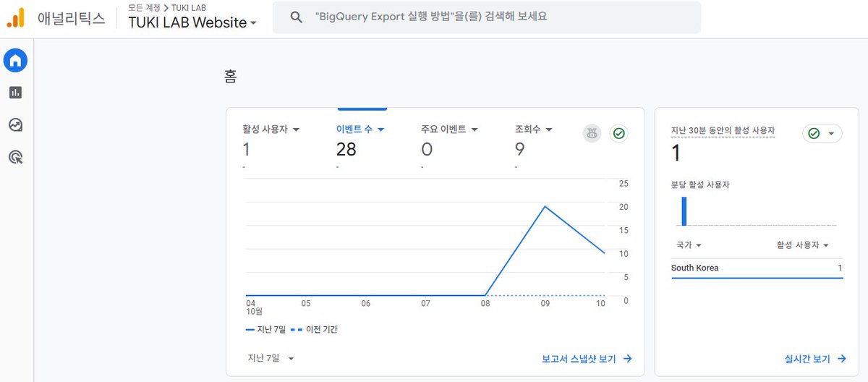The image size is (868, 382).
Task: Open the 국가 dimension dropdown
Action: click(x=689, y=245)
